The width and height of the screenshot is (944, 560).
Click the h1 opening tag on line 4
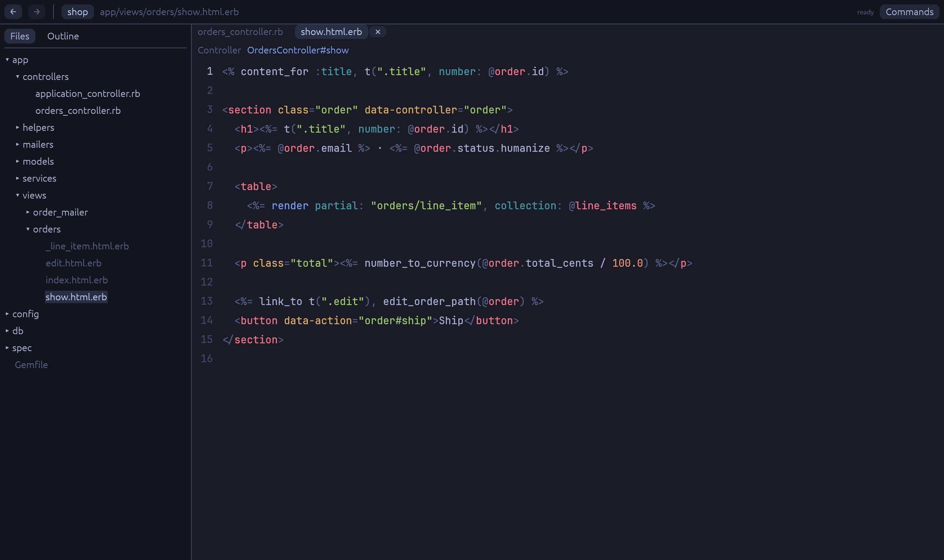247,129
